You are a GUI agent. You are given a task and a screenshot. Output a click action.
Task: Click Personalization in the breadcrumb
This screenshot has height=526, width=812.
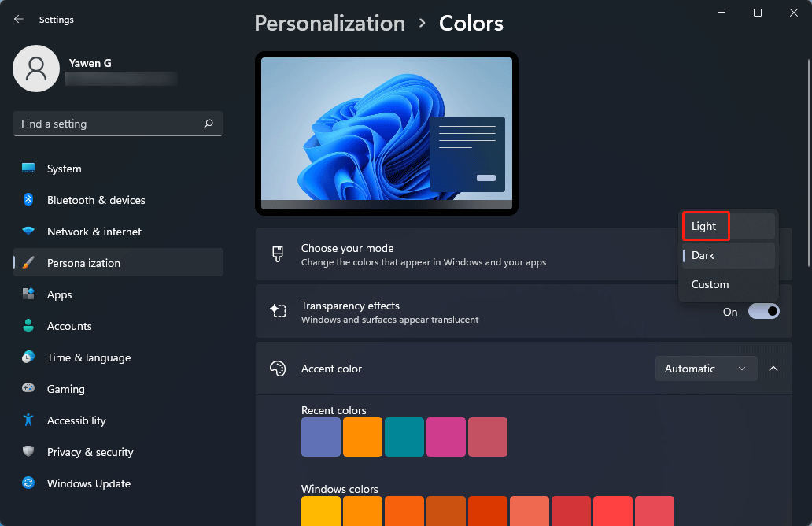tap(330, 23)
